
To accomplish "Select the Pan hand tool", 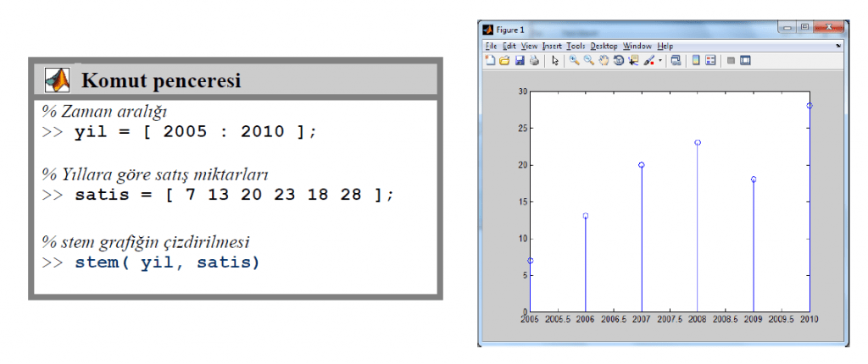I will (604, 60).
